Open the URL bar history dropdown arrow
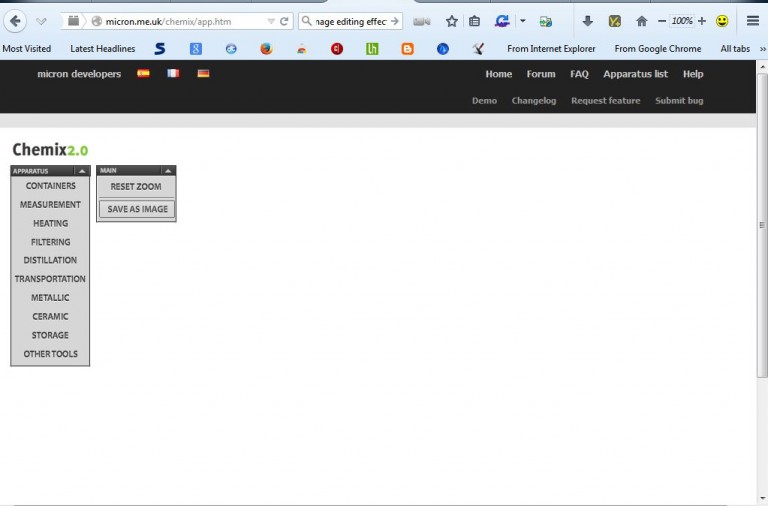This screenshot has width=768, height=506. (271, 21)
